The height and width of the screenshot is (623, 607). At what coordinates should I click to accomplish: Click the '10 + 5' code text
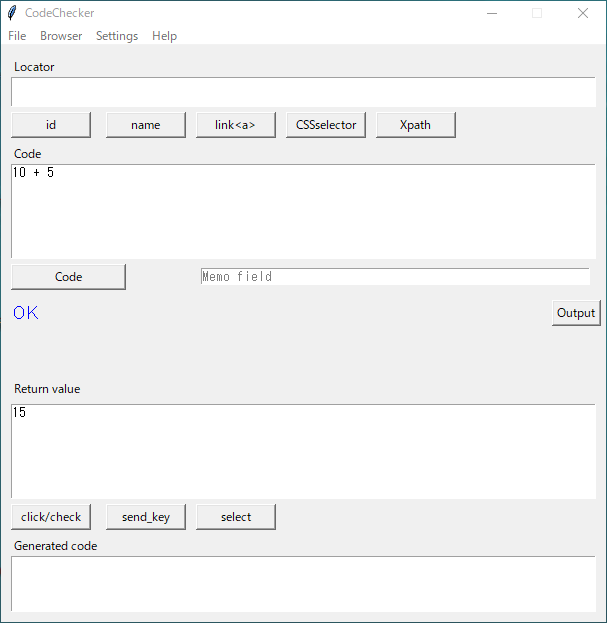[33, 172]
